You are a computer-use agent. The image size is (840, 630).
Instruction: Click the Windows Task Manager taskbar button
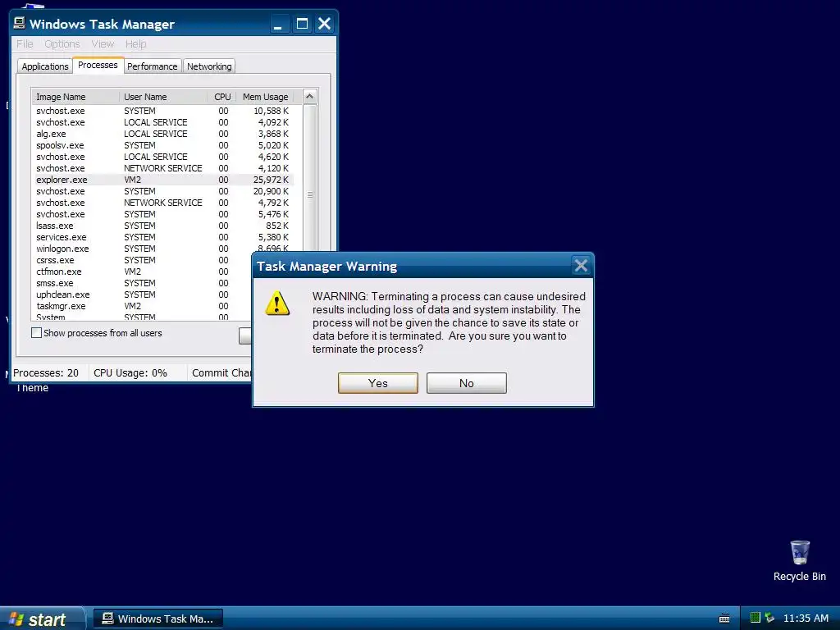pyautogui.click(x=158, y=619)
